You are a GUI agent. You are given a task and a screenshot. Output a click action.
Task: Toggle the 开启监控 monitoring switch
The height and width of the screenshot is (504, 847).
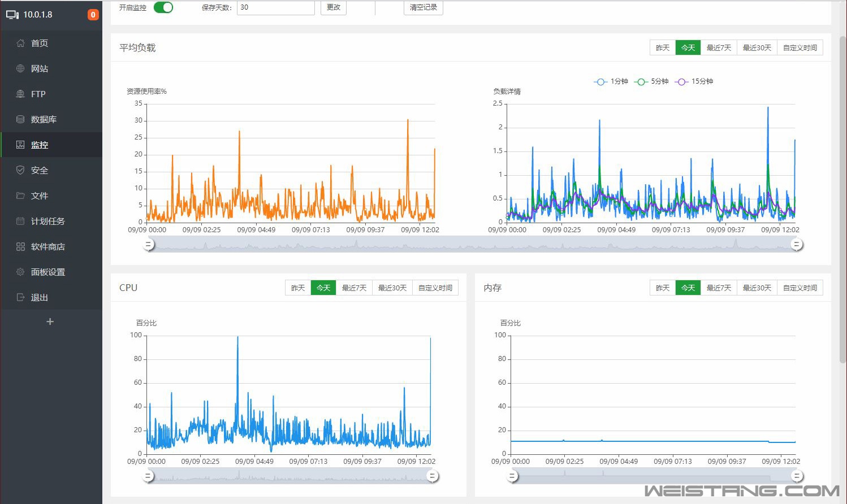click(x=163, y=7)
